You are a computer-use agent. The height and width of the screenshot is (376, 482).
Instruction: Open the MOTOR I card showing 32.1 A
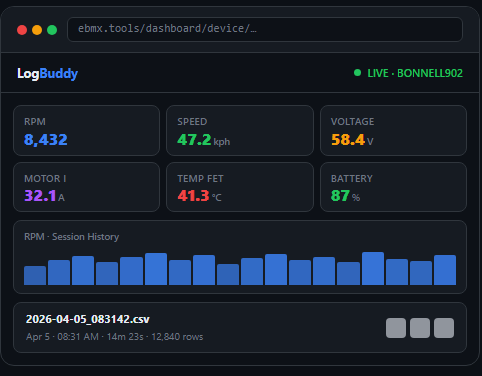[86, 187]
